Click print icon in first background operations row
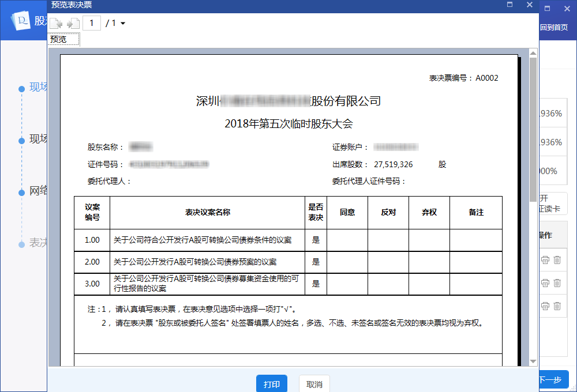The width and height of the screenshot is (577, 392). tap(545, 260)
